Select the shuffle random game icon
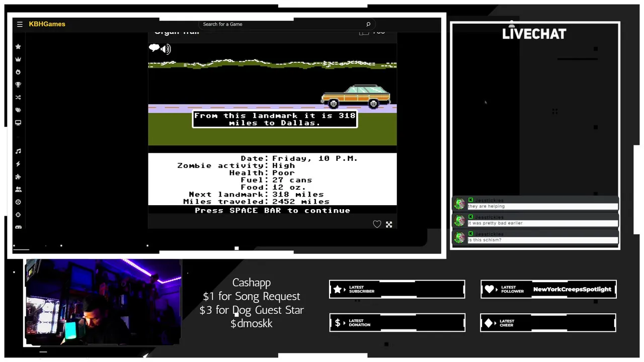 [x=18, y=98]
